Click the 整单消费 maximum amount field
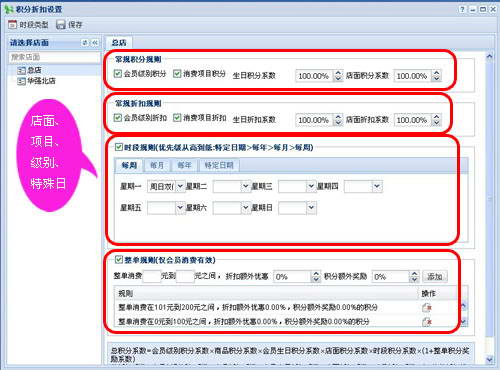Viewport: 500px width, 370px height. (185, 276)
